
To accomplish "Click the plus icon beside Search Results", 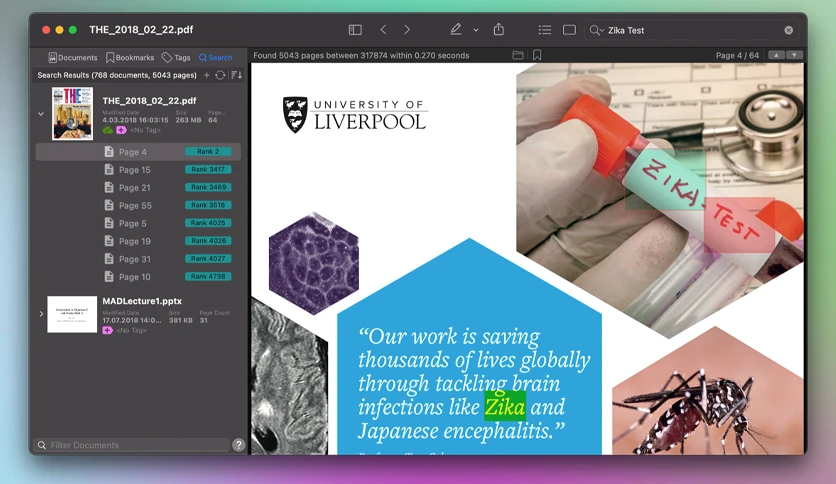I will (207, 75).
